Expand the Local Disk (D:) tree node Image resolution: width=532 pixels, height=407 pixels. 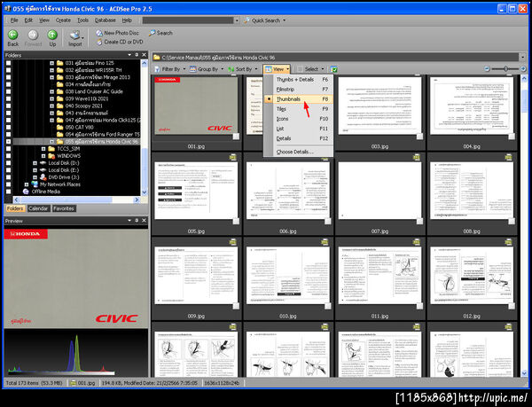(34, 162)
